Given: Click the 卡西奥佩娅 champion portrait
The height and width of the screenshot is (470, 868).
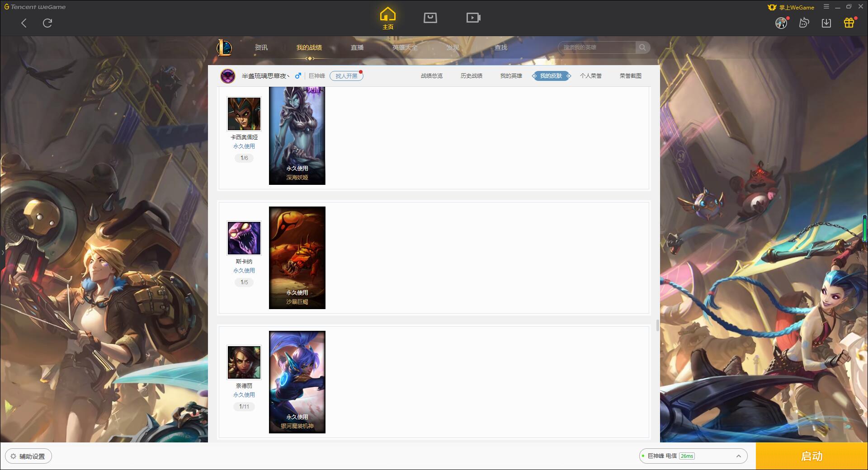Looking at the screenshot, I should pyautogui.click(x=244, y=114).
